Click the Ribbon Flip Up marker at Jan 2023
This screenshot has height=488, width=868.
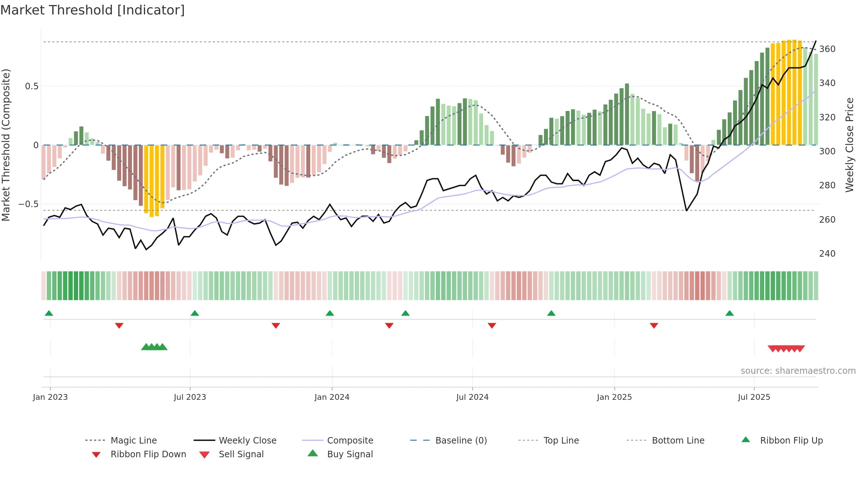pyautogui.click(x=49, y=313)
